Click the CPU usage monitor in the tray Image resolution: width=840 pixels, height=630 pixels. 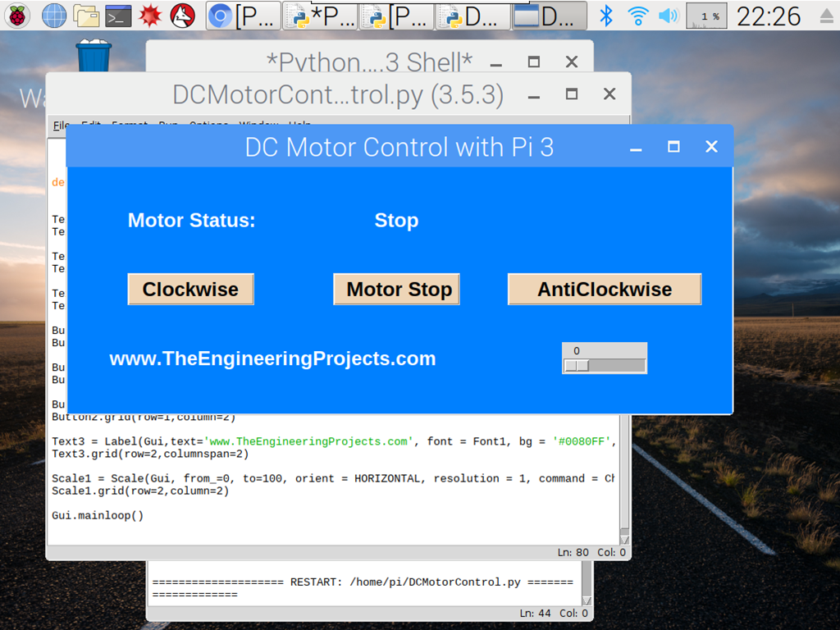point(705,15)
